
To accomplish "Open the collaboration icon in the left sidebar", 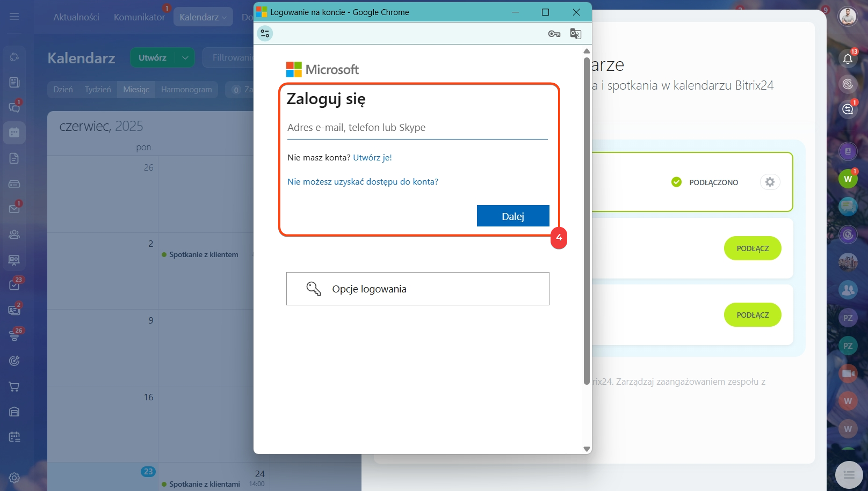I will (x=15, y=57).
